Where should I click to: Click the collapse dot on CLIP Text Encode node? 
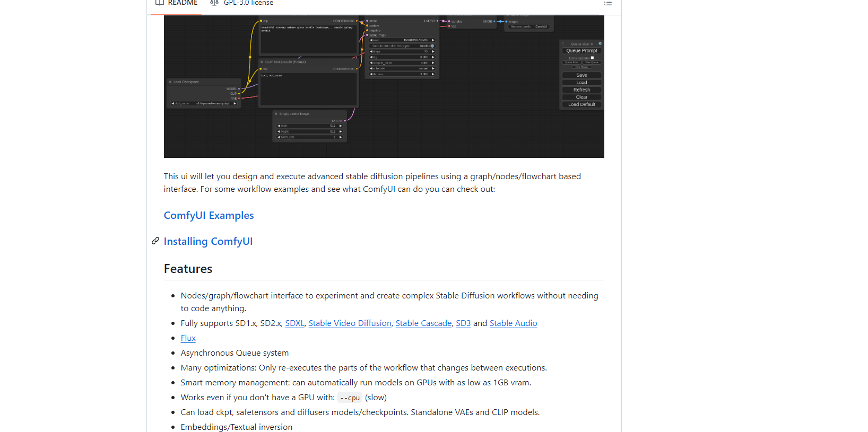click(x=262, y=62)
